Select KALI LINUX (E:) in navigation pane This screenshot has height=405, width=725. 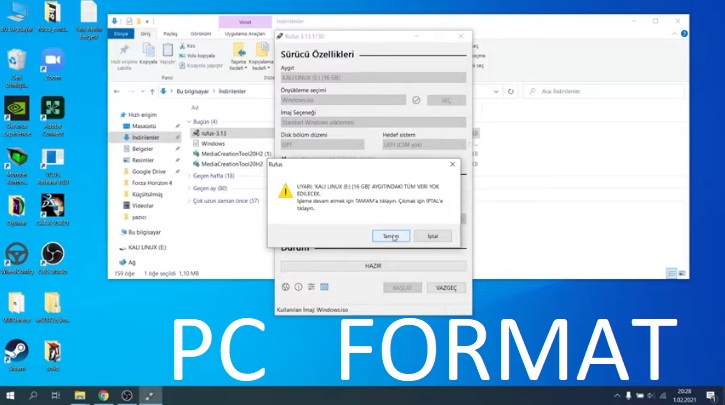coord(147,247)
